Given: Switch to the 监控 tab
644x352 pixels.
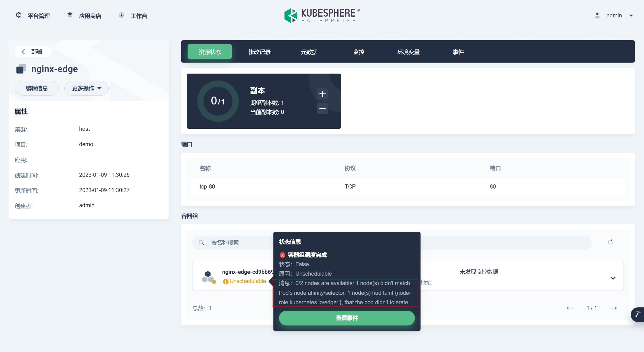Looking at the screenshot, I should click(x=359, y=52).
